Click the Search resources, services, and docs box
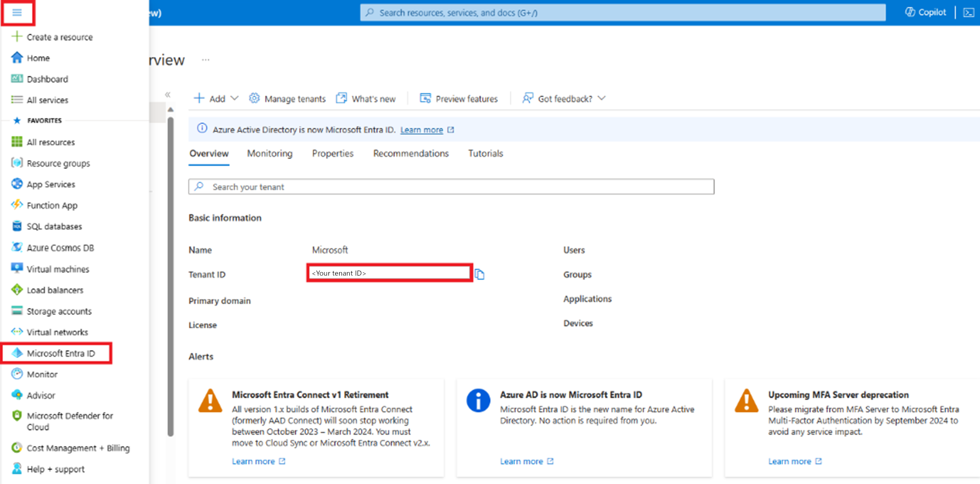This screenshot has height=484, width=980. (623, 13)
